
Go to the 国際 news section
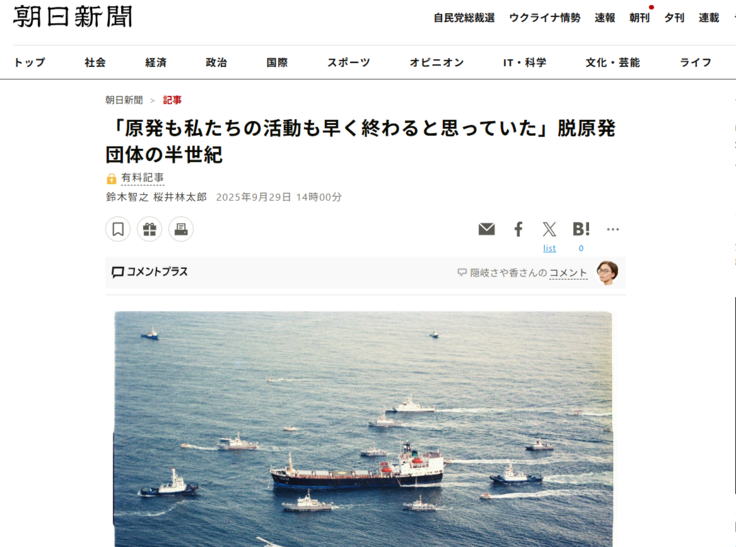pyautogui.click(x=277, y=62)
